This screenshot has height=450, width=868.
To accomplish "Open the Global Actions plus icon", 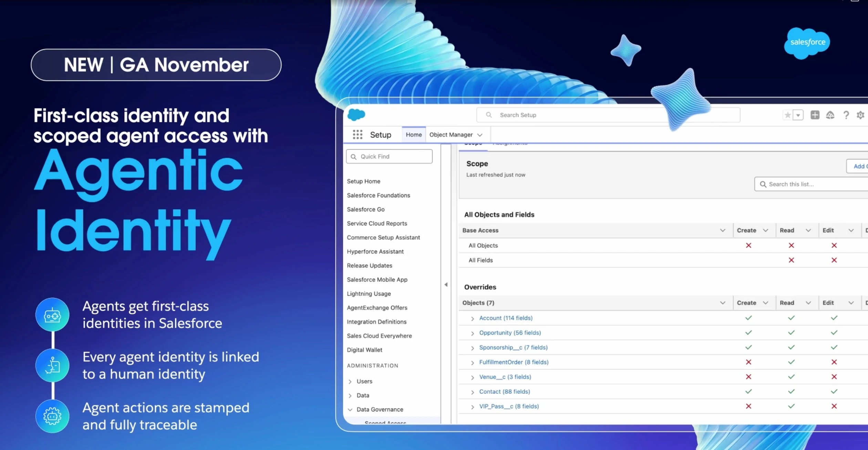I will [x=815, y=115].
